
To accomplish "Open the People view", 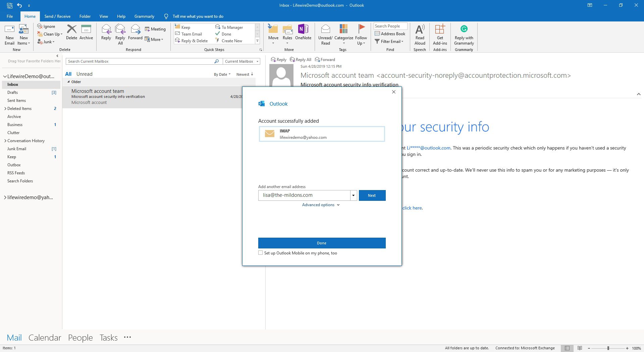I will [80, 338].
